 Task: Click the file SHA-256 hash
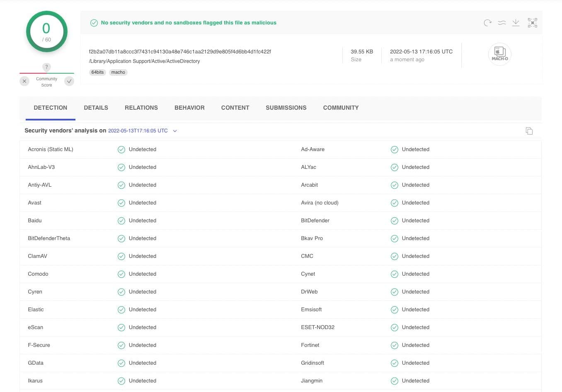click(x=180, y=52)
